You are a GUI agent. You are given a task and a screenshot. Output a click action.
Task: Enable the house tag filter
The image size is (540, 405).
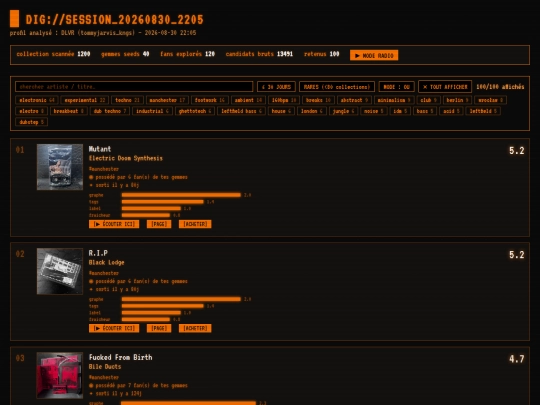[x=281, y=111]
